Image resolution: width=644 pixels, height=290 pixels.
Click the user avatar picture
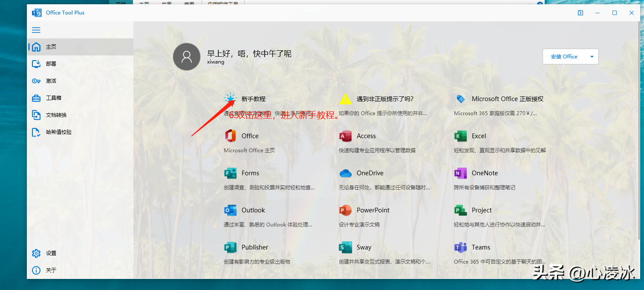[187, 57]
